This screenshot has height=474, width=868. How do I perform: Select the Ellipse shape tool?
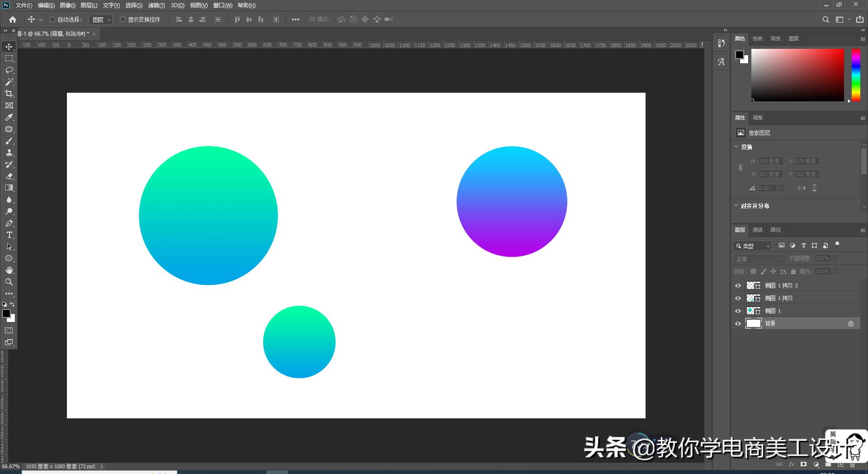[9, 258]
